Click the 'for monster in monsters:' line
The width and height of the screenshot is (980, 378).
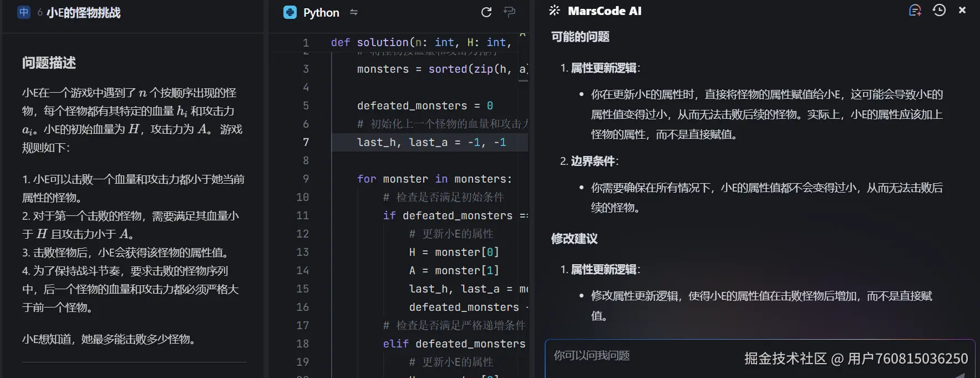434,179
